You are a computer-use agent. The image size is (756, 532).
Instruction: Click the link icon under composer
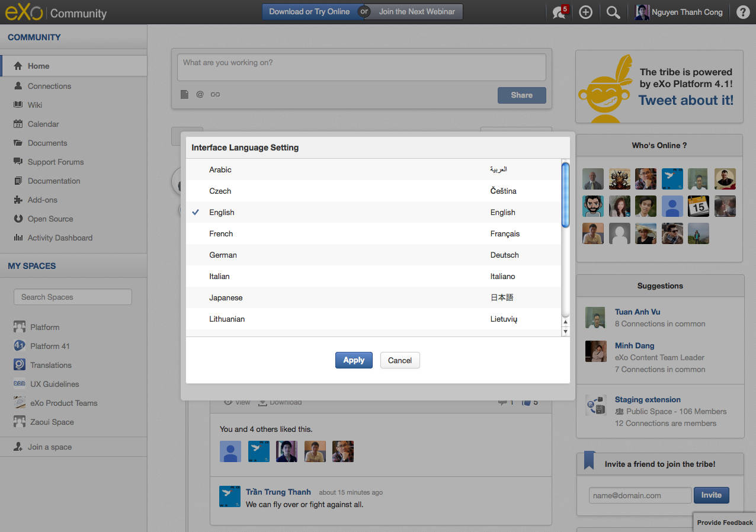215,94
